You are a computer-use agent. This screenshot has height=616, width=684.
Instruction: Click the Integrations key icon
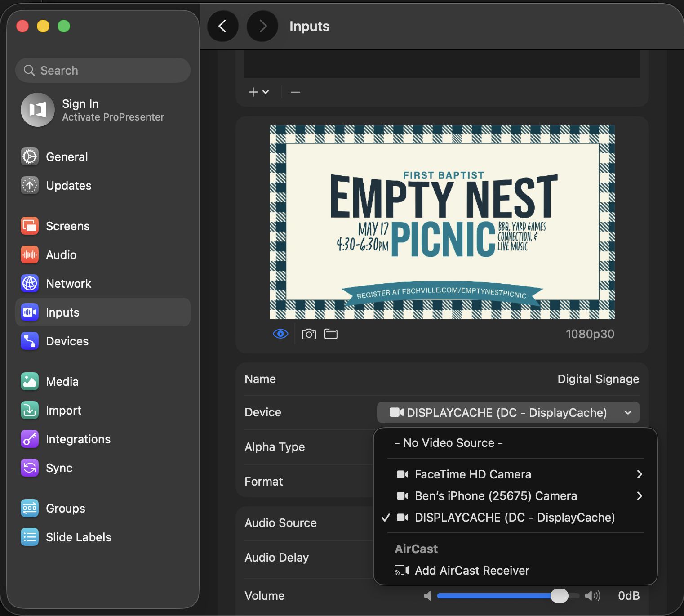pos(30,439)
